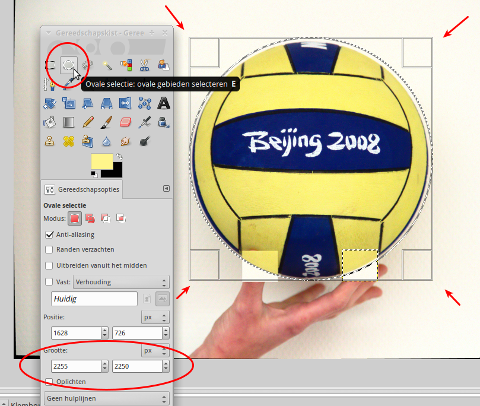This screenshot has width=480, height=406.
Task: Select the Free Select lasso tool
Action: (88, 65)
